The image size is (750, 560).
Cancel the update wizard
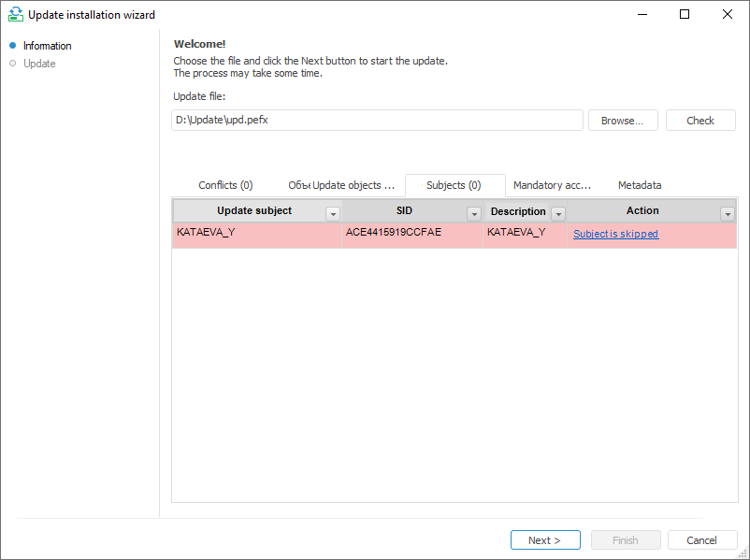click(701, 540)
